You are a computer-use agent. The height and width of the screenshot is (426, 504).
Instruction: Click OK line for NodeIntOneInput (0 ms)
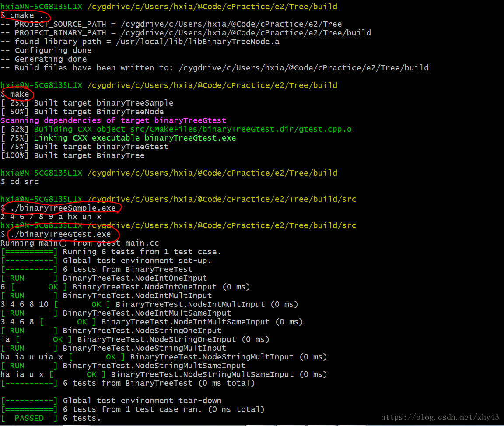tap(126, 287)
